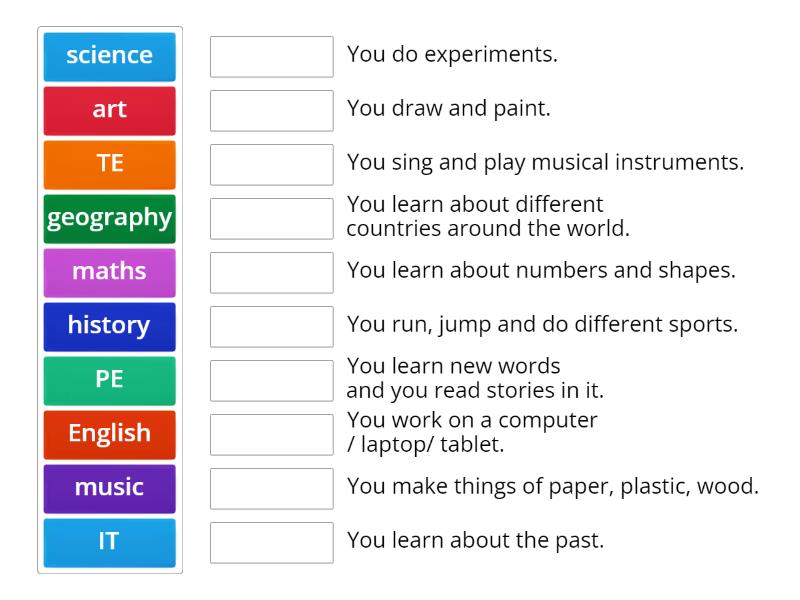Select the teal PE tile

(109, 380)
